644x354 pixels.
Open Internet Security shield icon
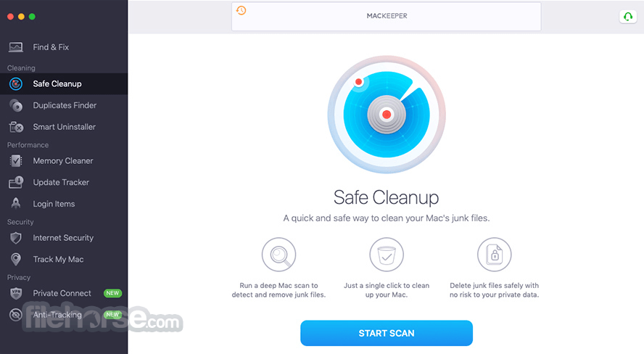coord(16,238)
